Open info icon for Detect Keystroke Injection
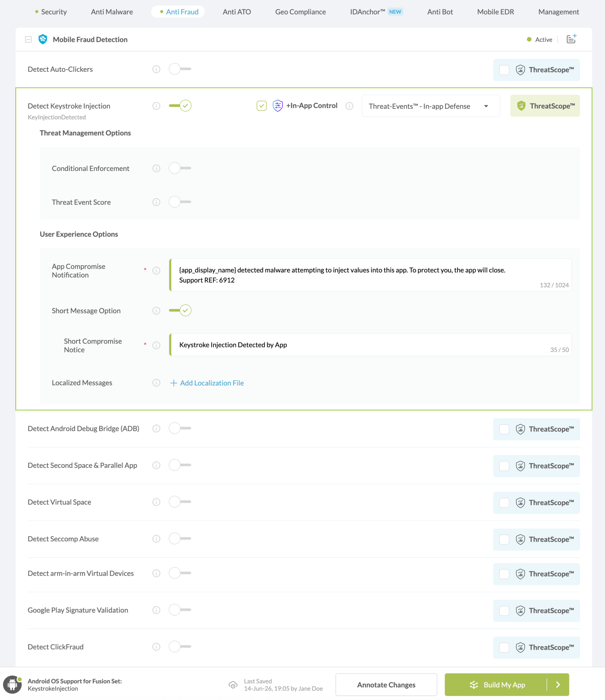This screenshot has width=605, height=700. click(156, 106)
